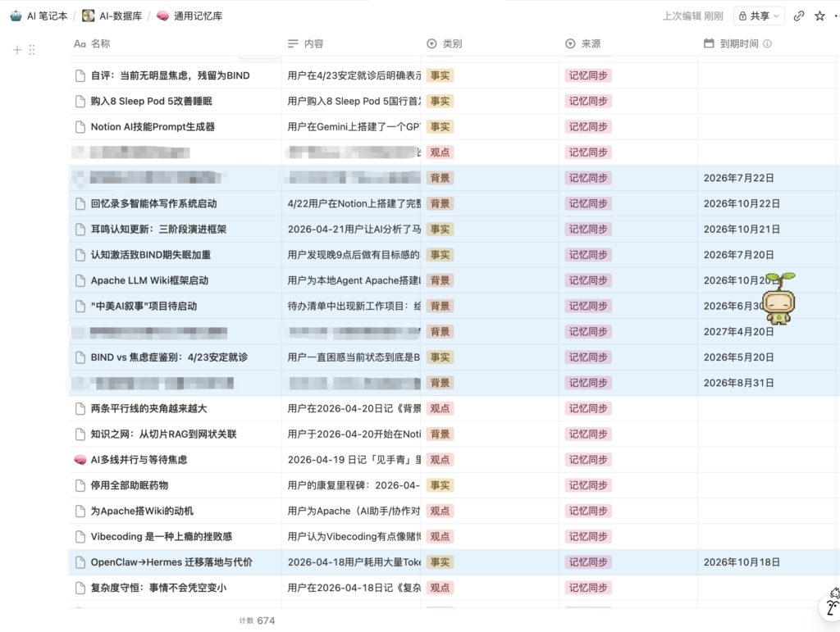This screenshot has height=632, width=840.
Task: Go to the AI 笔记本 breadcrumb
Action: 39,16
